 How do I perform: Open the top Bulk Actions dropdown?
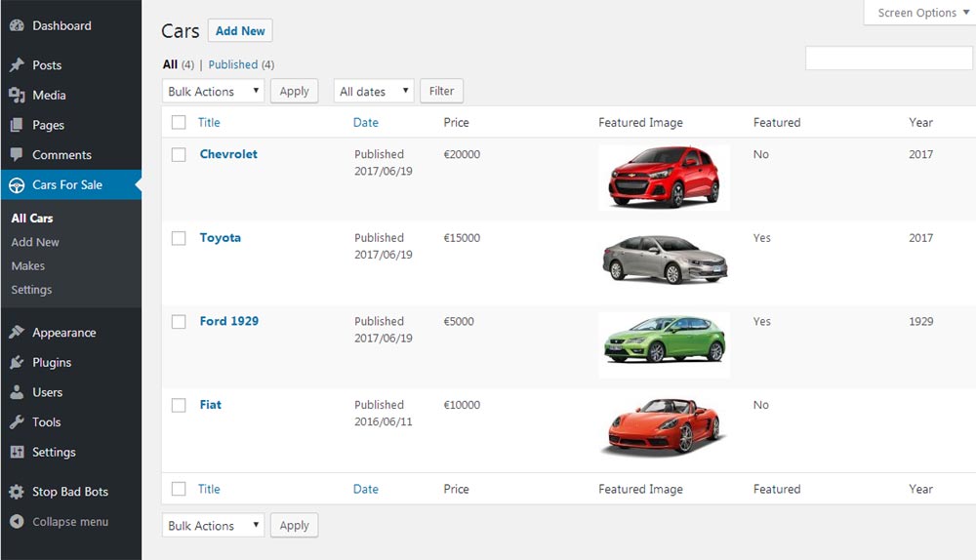pyautogui.click(x=213, y=91)
